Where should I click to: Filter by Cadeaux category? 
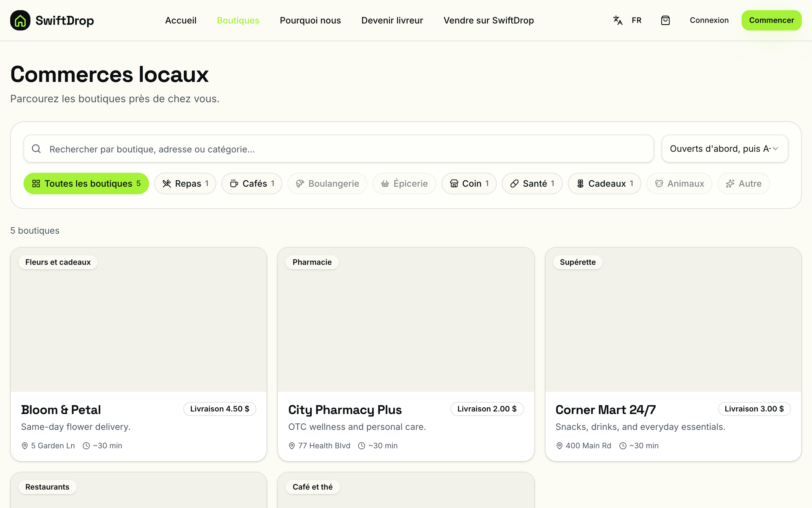pyautogui.click(x=604, y=184)
